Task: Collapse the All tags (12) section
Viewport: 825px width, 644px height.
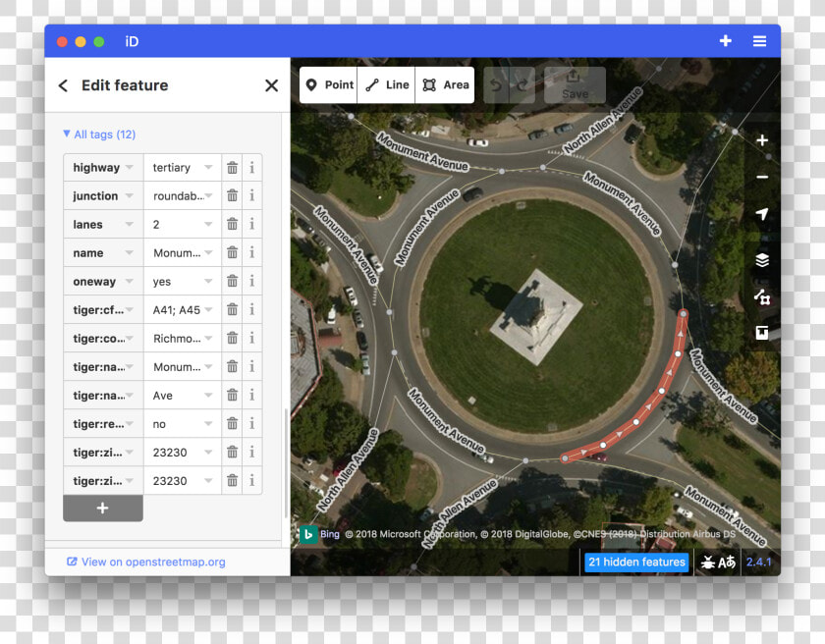Action: pos(99,134)
